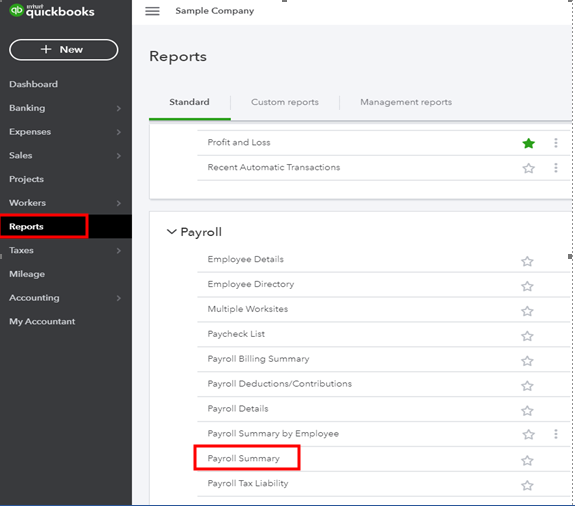
Task: Expand the Taxes sidebar submenu
Action: [118, 250]
